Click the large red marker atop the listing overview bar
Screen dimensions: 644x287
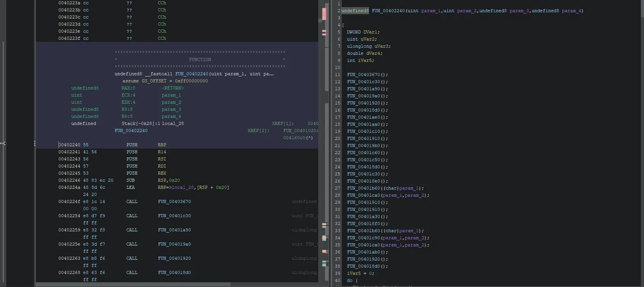pyautogui.click(x=324, y=14)
